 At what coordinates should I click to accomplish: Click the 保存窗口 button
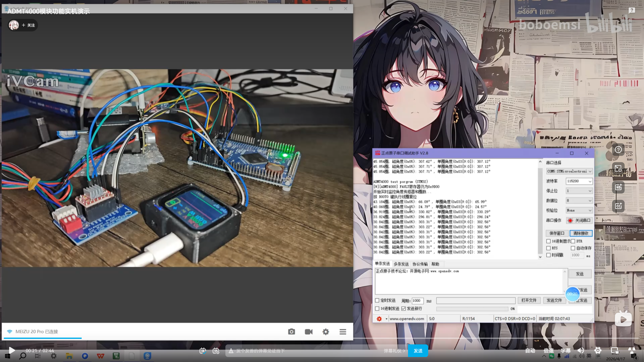(557, 233)
